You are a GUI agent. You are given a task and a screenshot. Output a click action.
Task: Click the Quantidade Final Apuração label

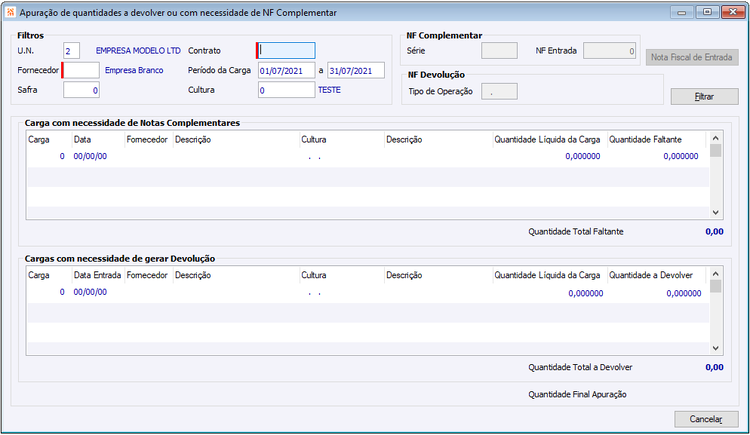(577, 395)
